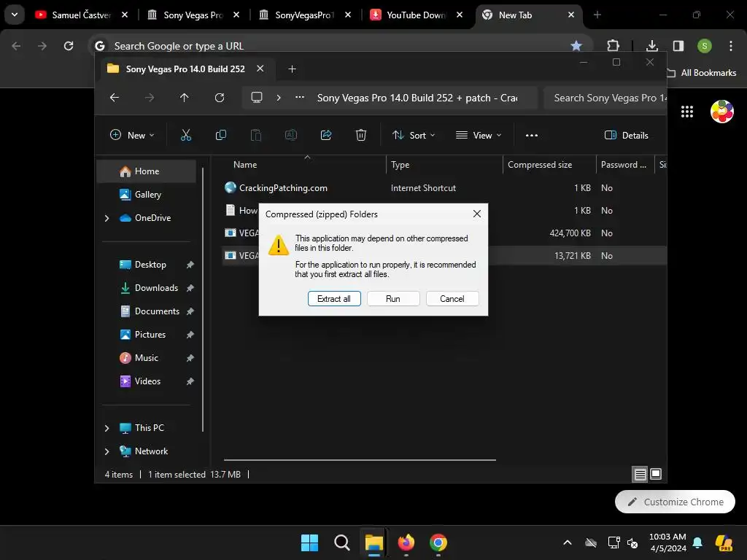Click the Cut scissors icon in Explorer toolbar
The image size is (747, 560).
[186, 135]
